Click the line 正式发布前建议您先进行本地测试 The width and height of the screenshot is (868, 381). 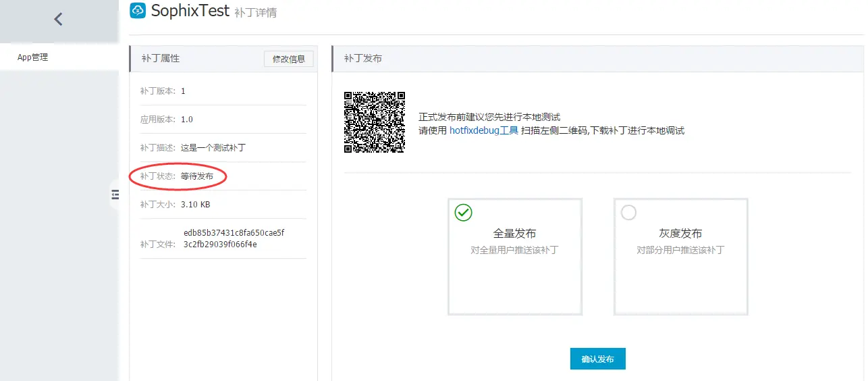pos(489,117)
